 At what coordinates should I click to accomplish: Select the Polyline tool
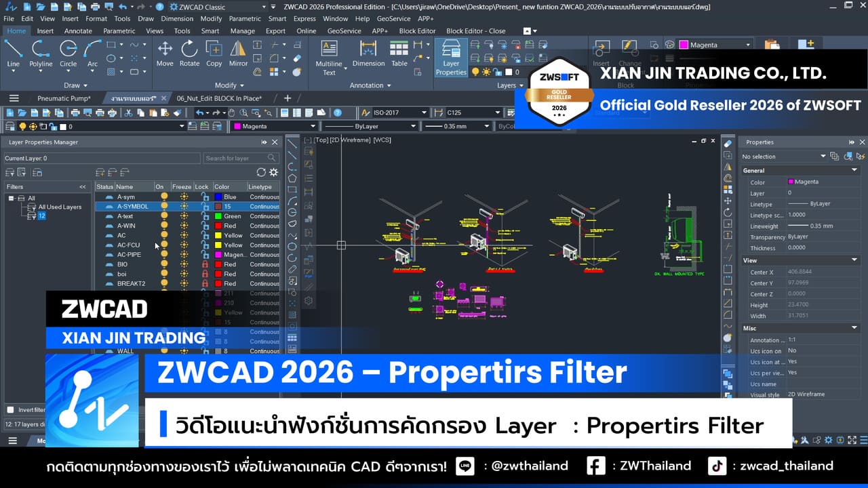pyautogui.click(x=41, y=54)
